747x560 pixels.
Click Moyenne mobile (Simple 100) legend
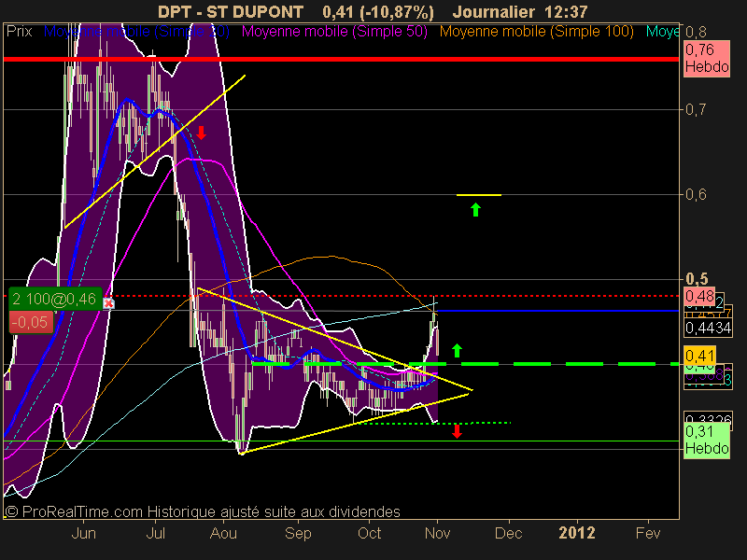(x=536, y=32)
